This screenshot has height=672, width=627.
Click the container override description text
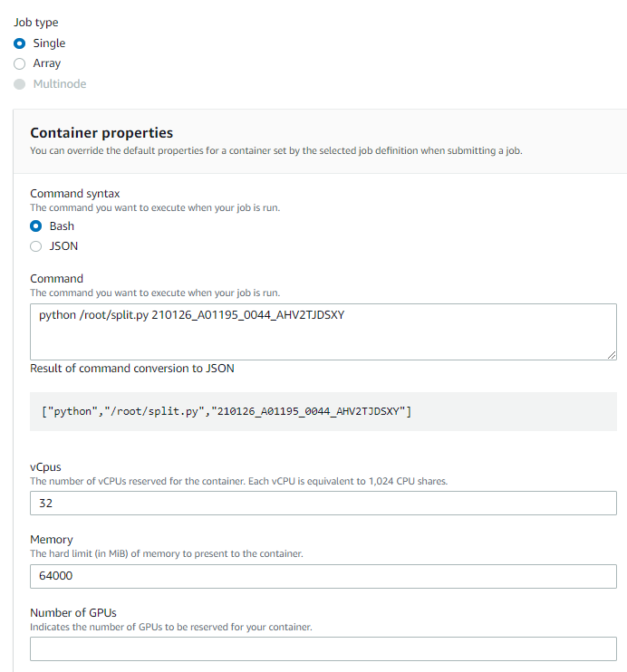tap(276, 151)
